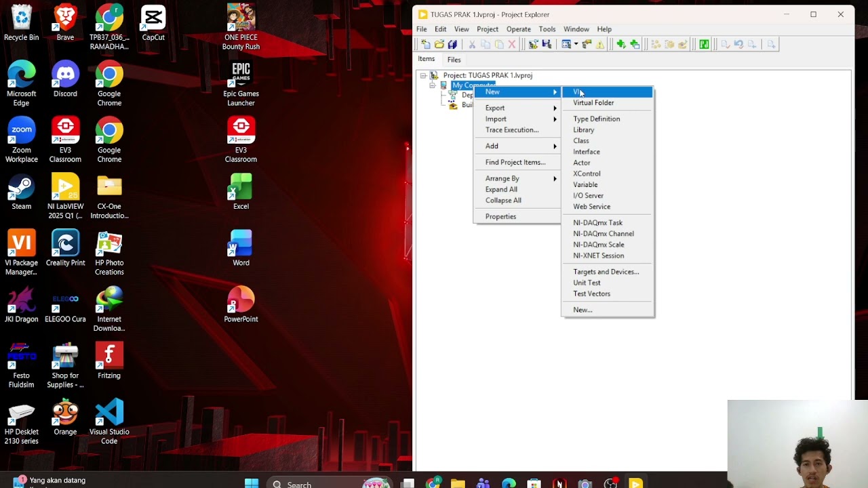Open Visual Studio Code desktop shortcut

(x=109, y=422)
